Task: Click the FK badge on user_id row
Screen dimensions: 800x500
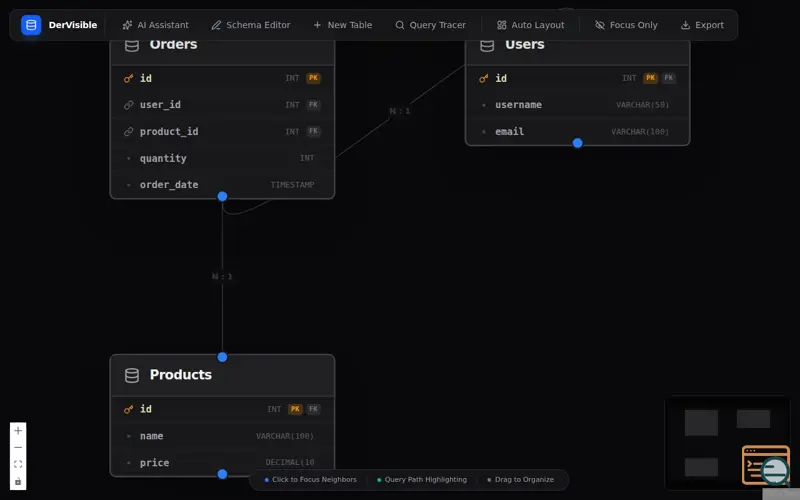Action: tap(313, 105)
